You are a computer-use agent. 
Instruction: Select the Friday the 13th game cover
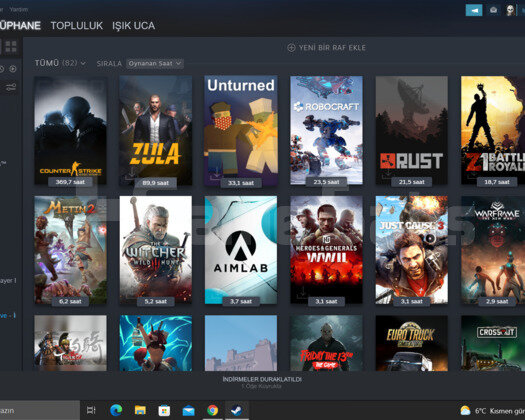(x=326, y=343)
